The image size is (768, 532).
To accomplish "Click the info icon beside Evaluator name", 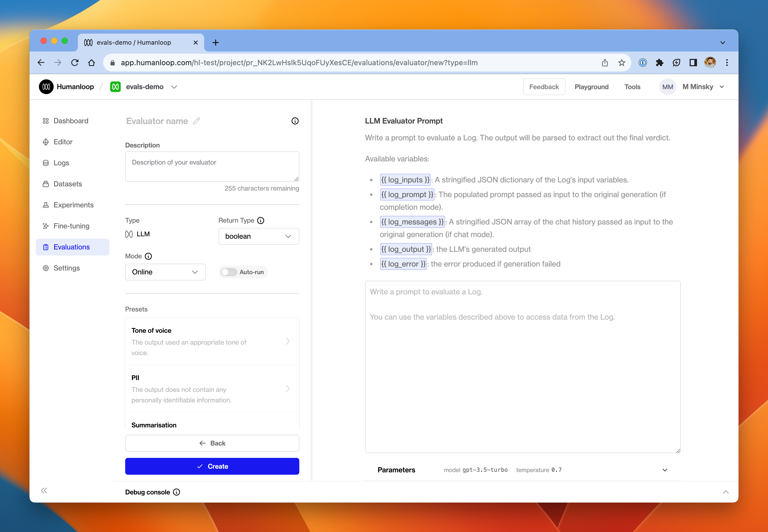I will point(295,121).
